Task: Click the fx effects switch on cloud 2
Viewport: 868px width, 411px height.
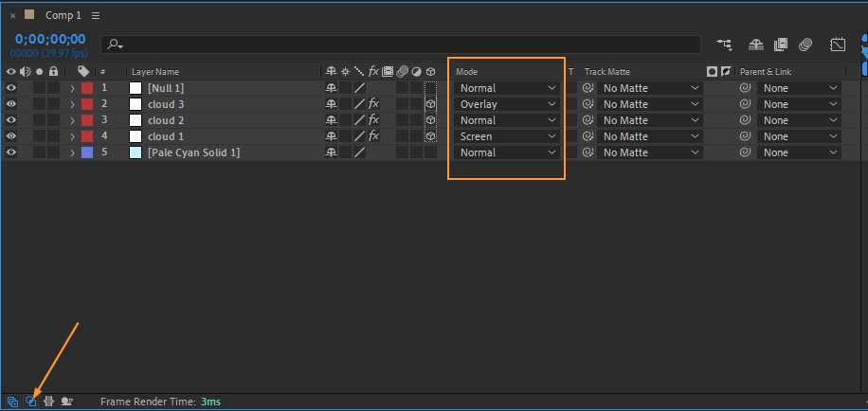Action: pos(373,120)
